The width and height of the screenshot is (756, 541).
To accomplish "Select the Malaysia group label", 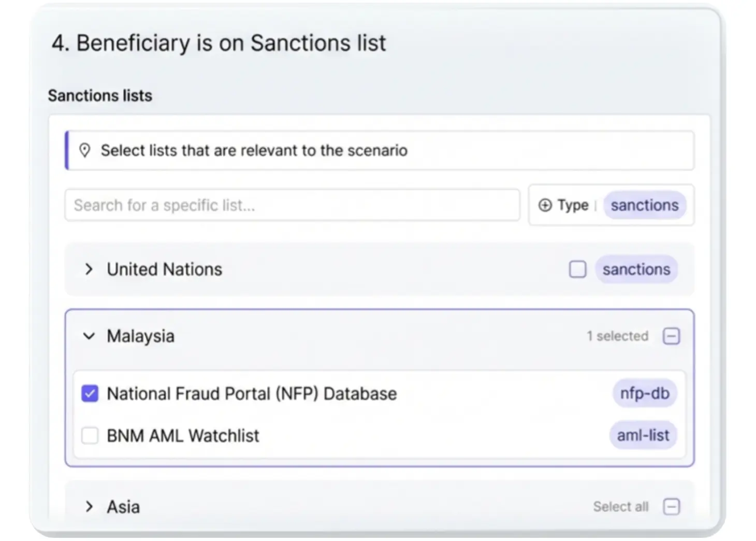I will click(140, 336).
